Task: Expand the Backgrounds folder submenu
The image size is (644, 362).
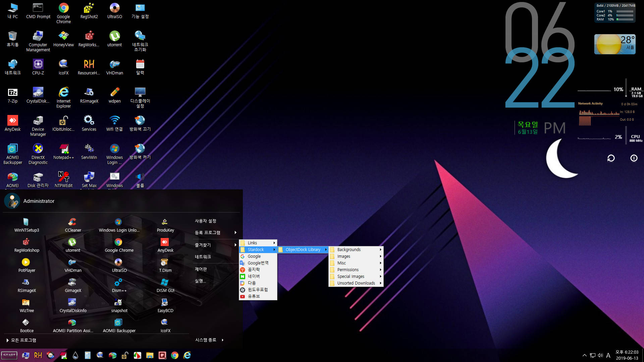Action: point(356,250)
